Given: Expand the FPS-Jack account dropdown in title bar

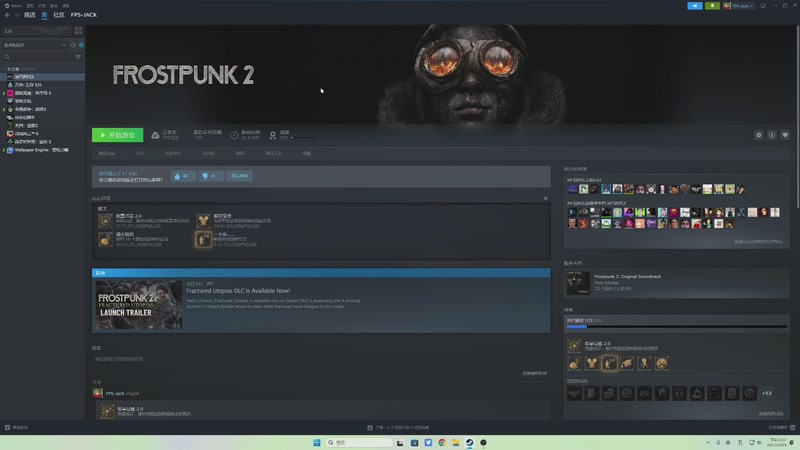Looking at the screenshot, I should coord(738,6).
